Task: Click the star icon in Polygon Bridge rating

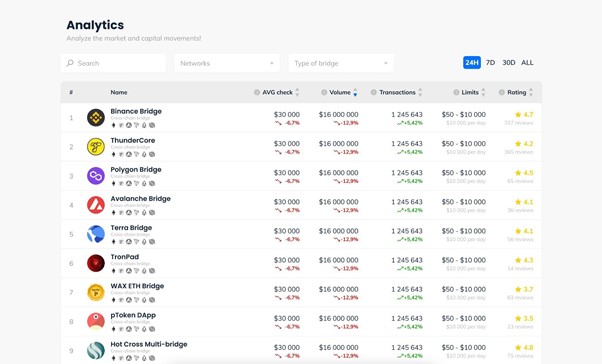Action: [518, 173]
